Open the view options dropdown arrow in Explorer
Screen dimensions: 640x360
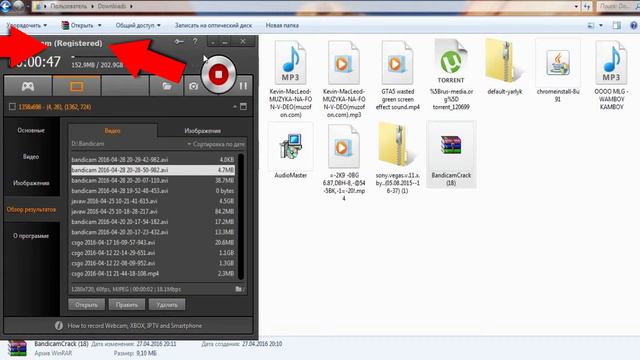tap(601, 26)
